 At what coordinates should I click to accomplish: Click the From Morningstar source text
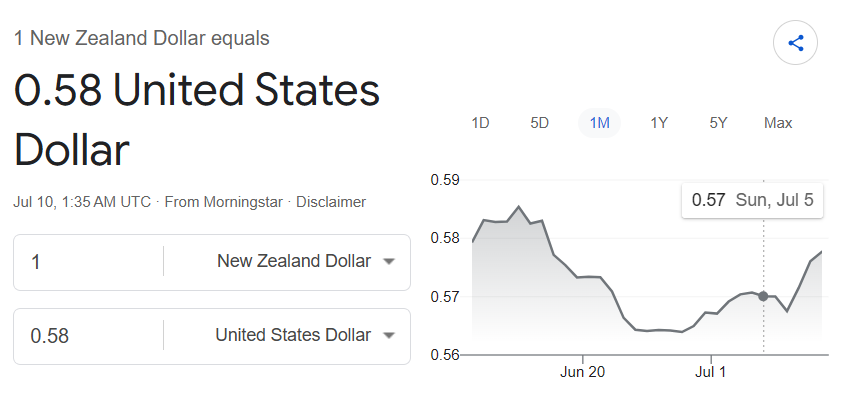tap(223, 202)
